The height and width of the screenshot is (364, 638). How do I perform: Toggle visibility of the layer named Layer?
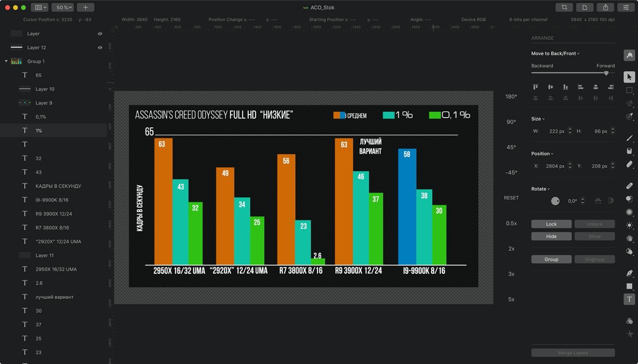(100, 34)
